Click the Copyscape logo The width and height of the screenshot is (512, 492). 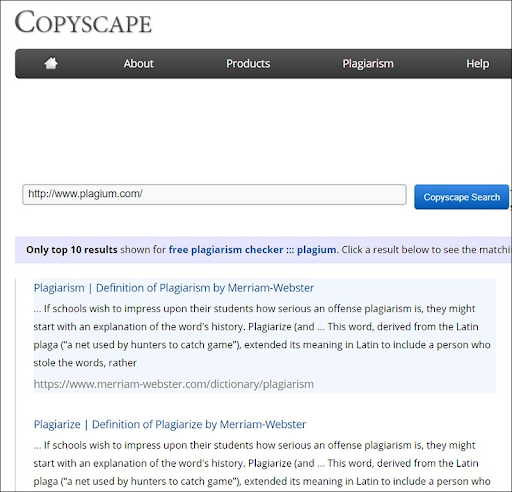click(x=83, y=22)
